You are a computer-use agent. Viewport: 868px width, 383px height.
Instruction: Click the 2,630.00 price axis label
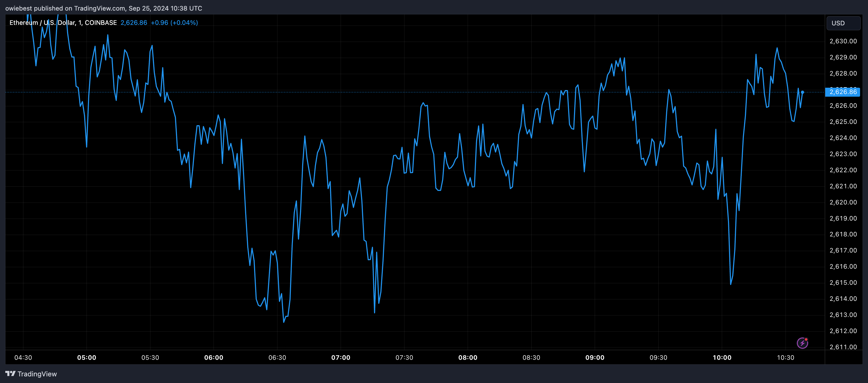click(x=843, y=41)
